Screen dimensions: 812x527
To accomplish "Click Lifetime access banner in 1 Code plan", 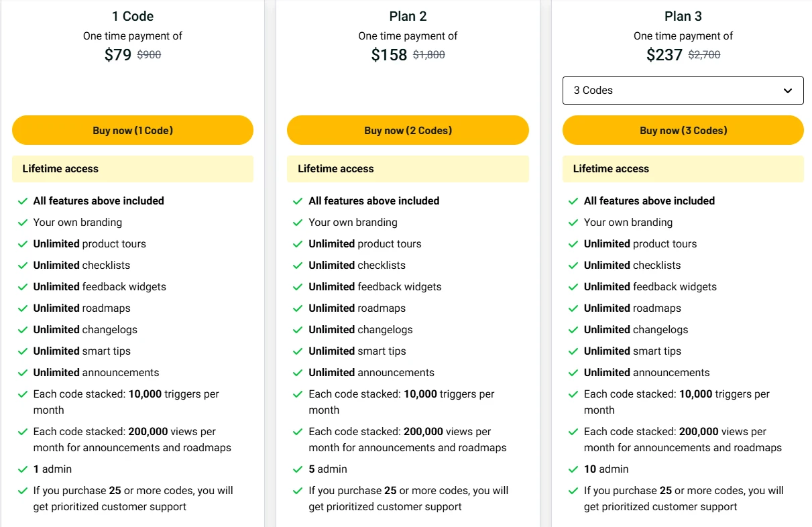I will pyautogui.click(x=133, y=169).
